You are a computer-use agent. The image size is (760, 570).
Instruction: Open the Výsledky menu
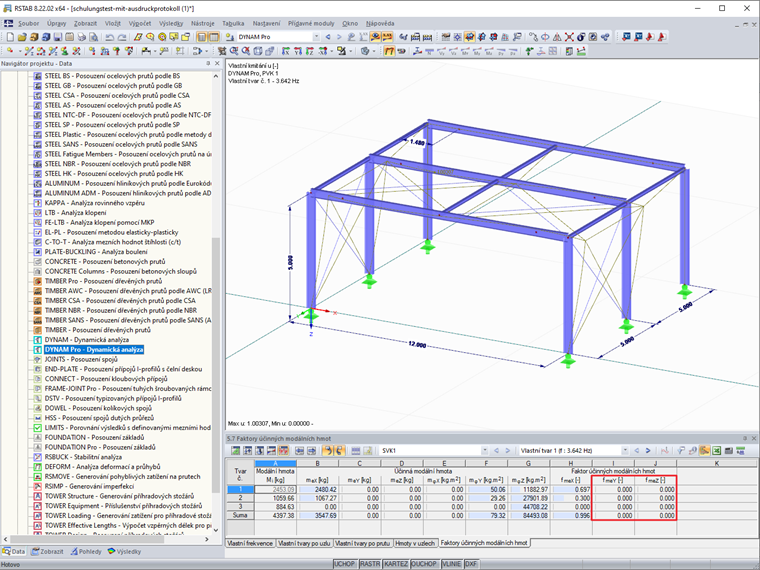point(171,23)
